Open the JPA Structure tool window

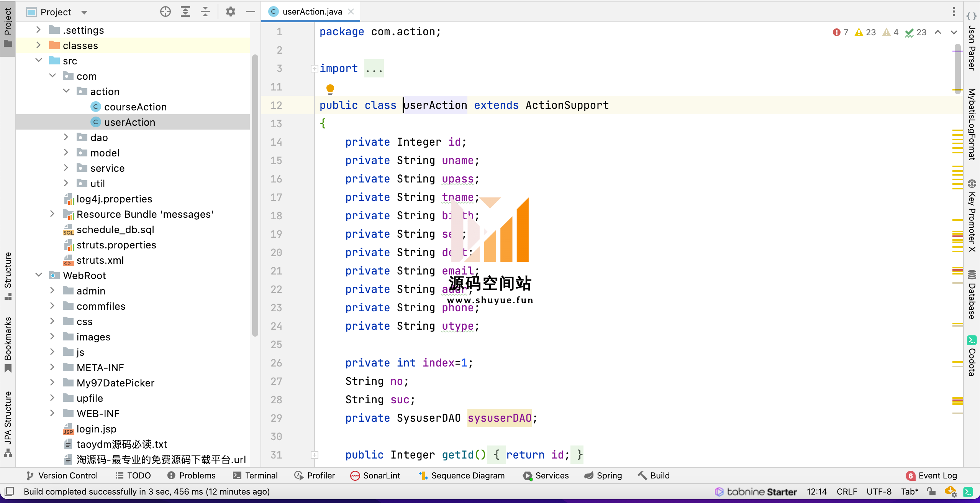pos(8,424)
